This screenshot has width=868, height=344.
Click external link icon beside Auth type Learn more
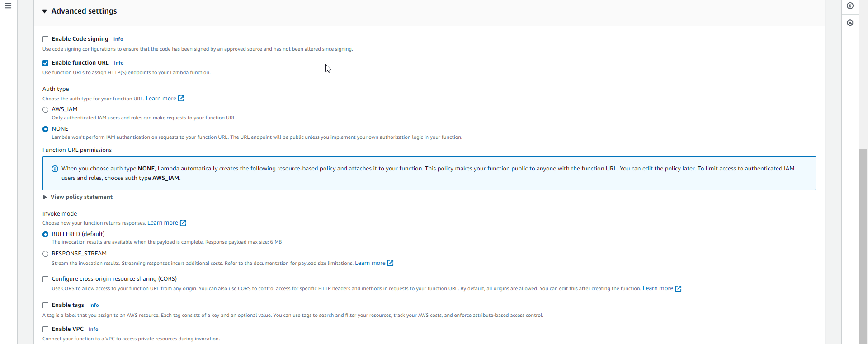[181, 99]
